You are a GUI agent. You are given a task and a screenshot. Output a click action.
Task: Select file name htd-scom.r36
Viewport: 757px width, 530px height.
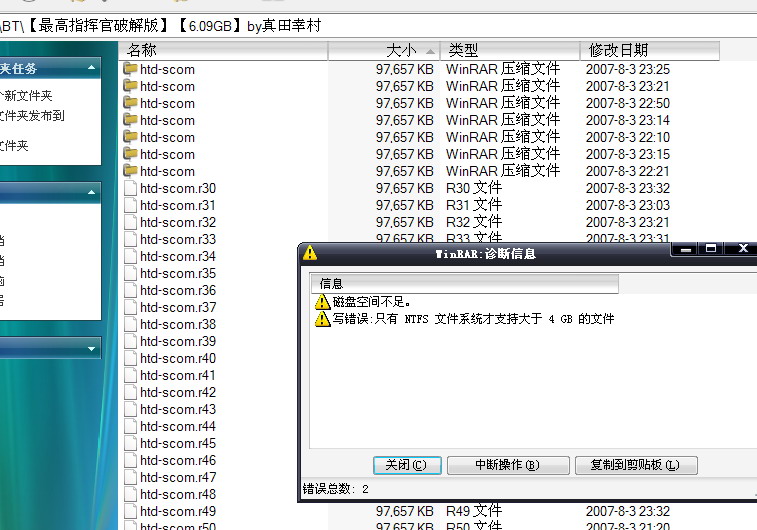point(178,290)
